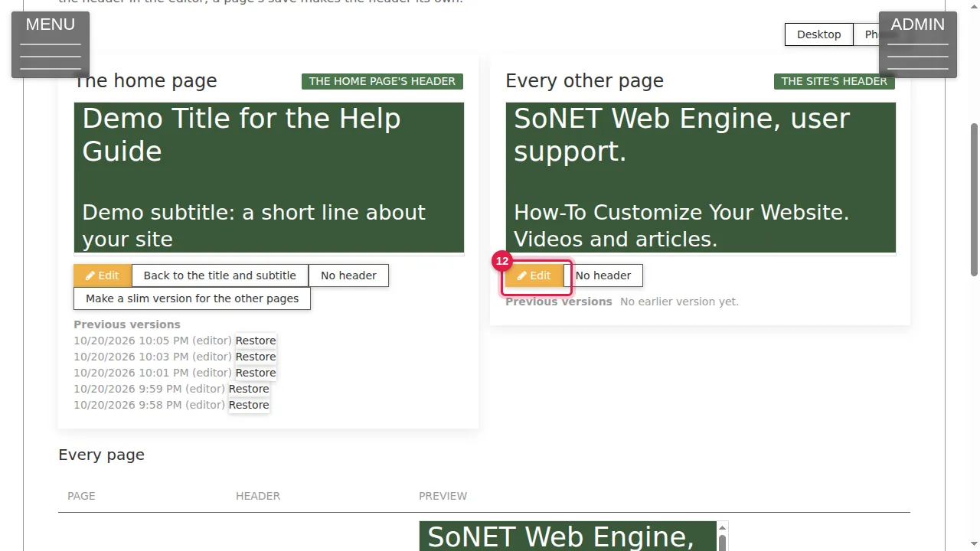The height and width of the screenshot is (551, 980).
Task: Click the PAGE column heading
Action: point(81,496)
